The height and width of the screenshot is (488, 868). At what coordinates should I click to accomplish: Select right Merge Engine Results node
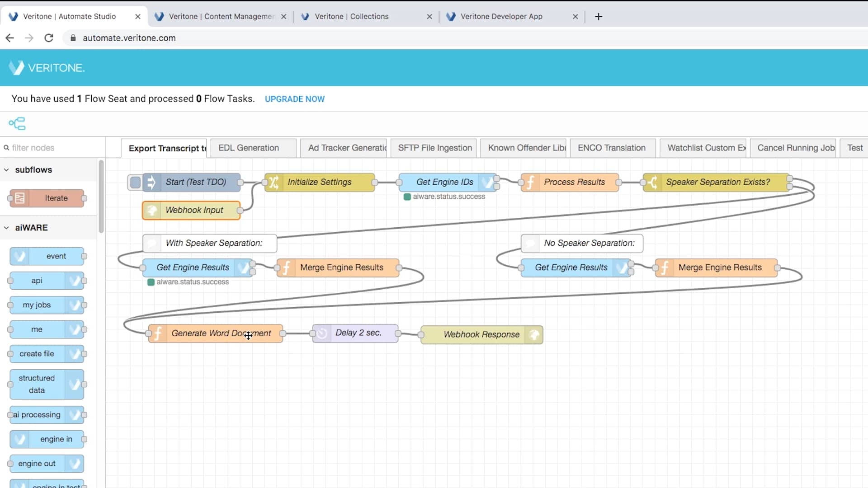click(716, 267)
